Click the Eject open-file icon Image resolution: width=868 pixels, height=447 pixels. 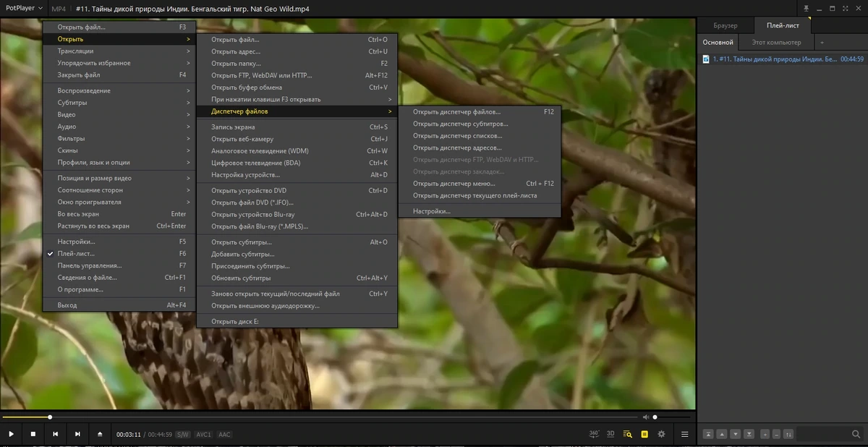click(x=100, y=434)
